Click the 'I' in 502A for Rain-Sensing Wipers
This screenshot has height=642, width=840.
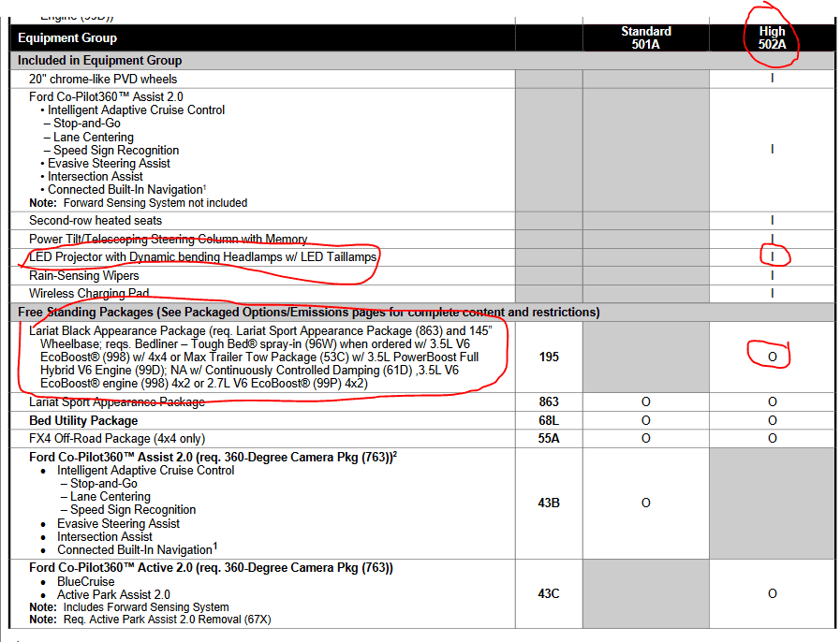[772, 275]
